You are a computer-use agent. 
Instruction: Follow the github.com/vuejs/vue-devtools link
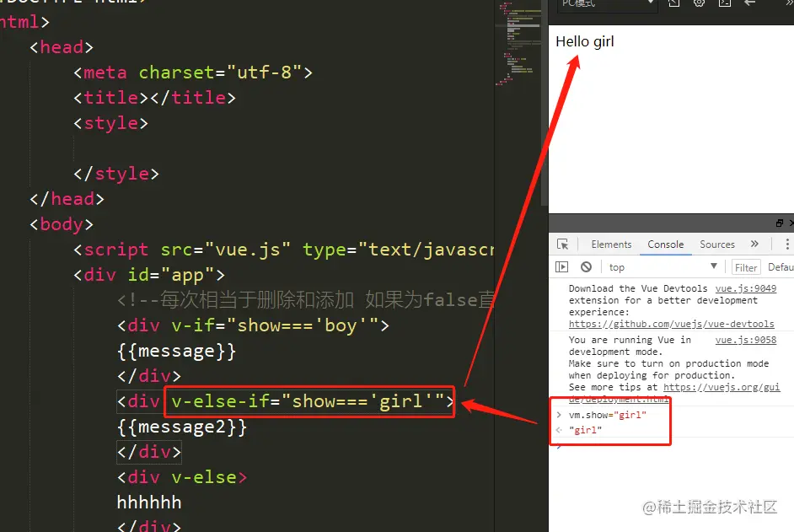[672, 324]
